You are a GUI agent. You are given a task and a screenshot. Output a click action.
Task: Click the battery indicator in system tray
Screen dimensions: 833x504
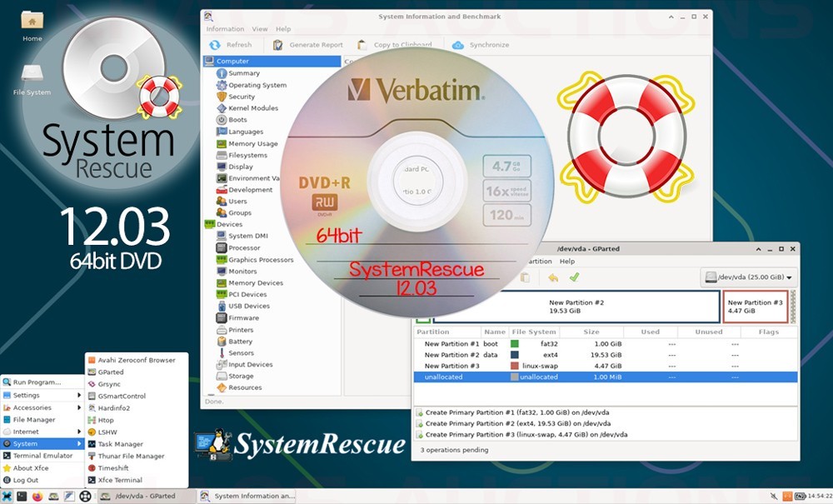click(800, 497)
